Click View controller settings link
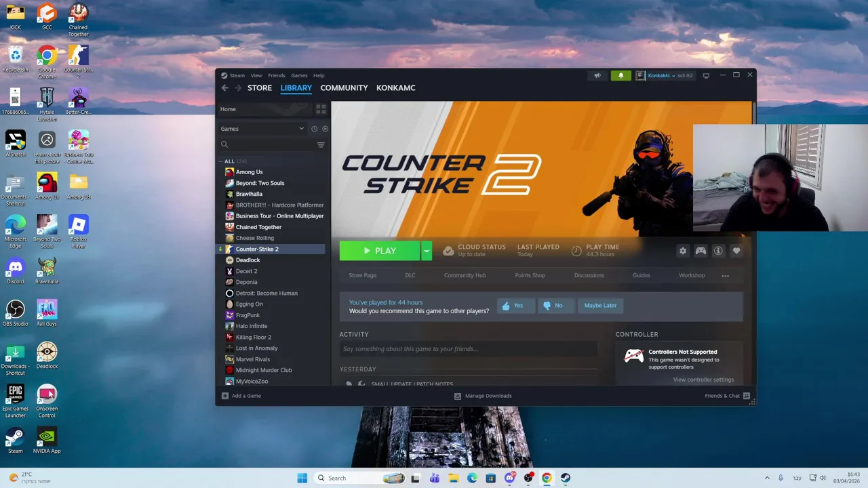868x488 pixels. (x=703, y=380)
